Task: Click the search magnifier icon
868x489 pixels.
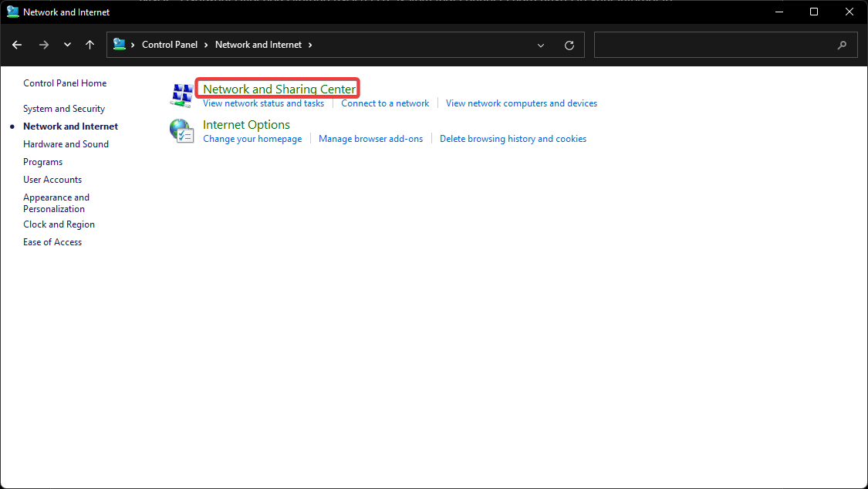Action: click(842, 45)
